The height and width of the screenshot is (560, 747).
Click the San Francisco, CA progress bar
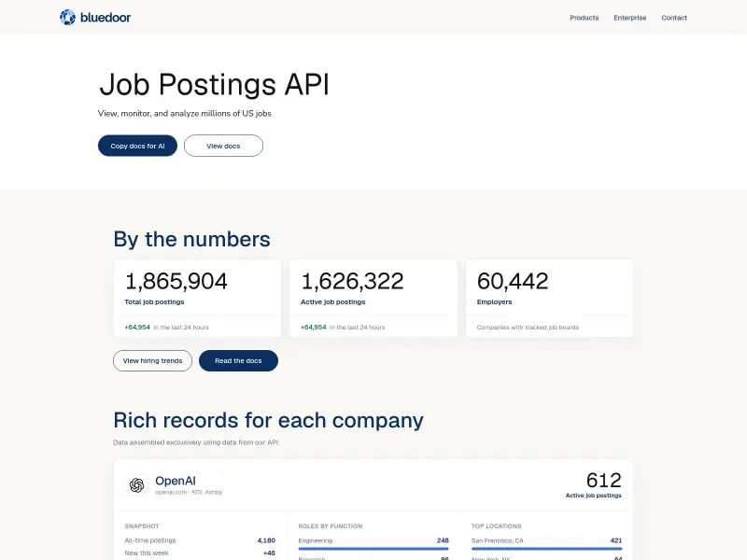[x=547, y=549]
